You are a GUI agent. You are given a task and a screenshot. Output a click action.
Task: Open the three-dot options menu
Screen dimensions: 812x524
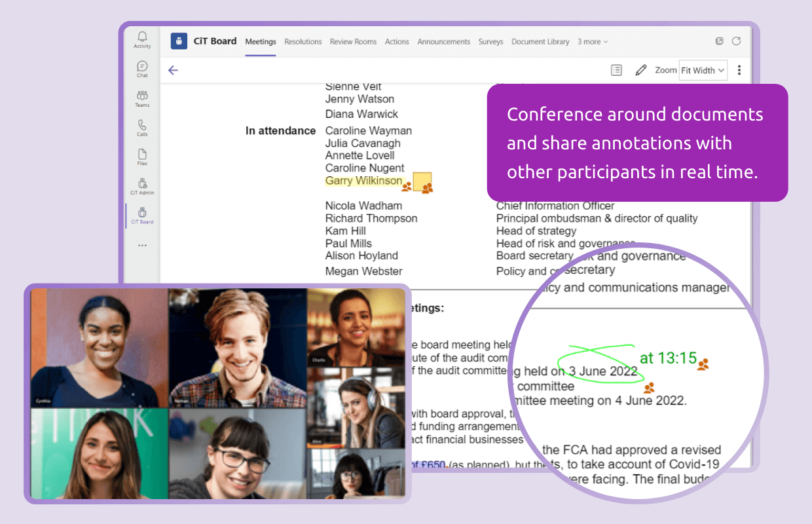[739, 69]
